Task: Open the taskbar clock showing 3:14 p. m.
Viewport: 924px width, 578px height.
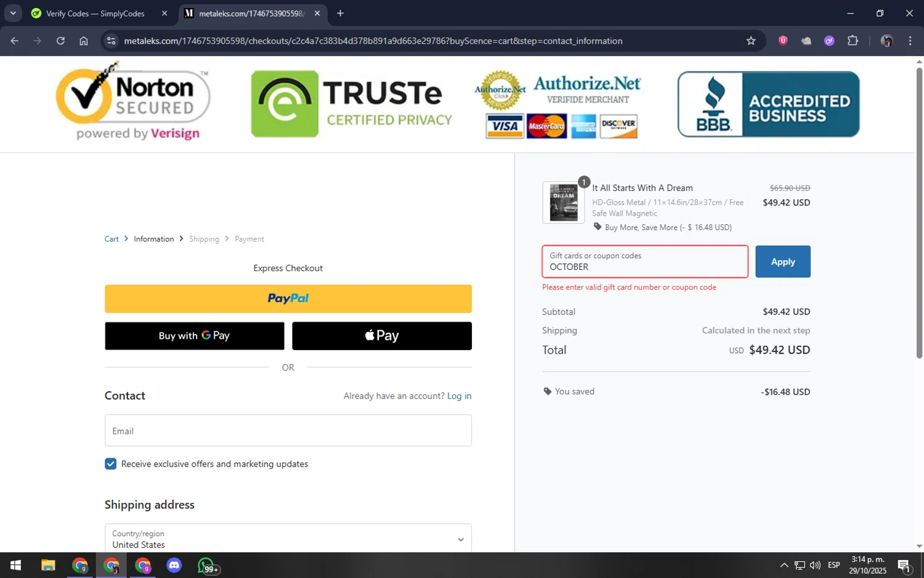Action: click(867, 565)
